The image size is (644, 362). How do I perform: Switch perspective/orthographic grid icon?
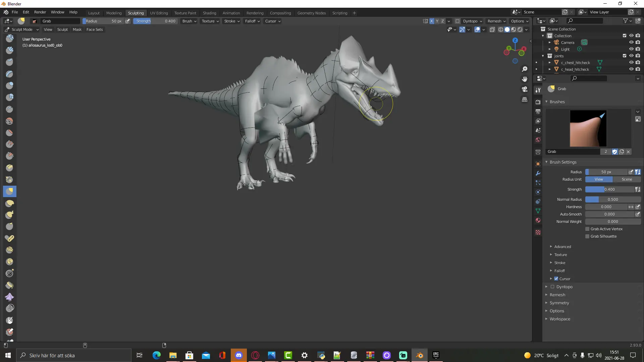point(525,100)
